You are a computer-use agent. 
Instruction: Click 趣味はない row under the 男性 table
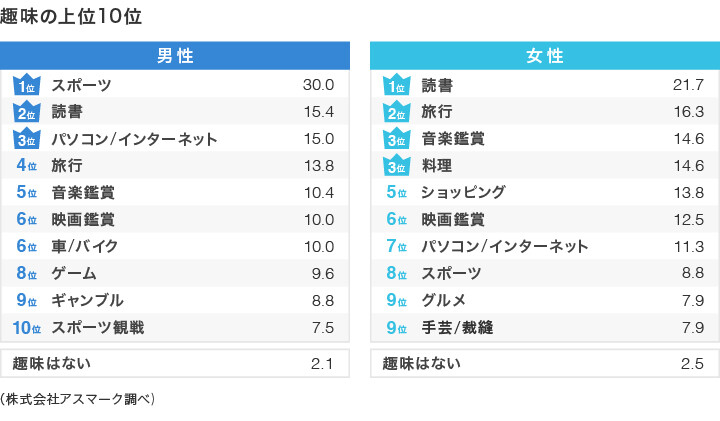(175, 363)
